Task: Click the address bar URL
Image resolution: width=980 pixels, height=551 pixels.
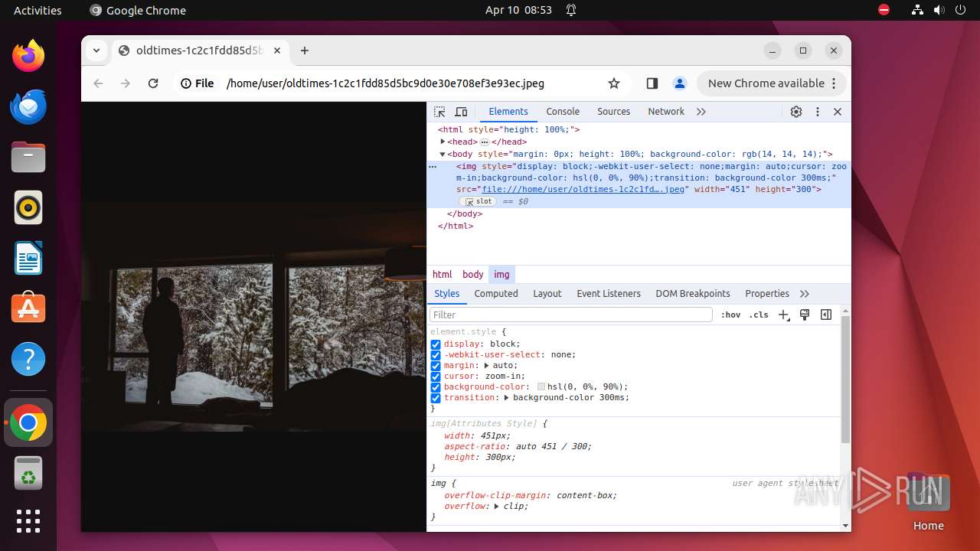Action: click(x=385, y=83)
